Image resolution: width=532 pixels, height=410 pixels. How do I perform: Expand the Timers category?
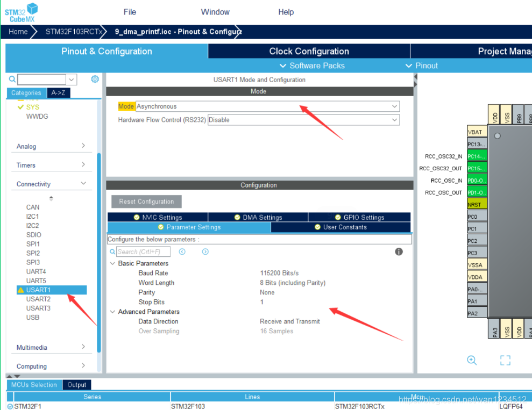51,165
